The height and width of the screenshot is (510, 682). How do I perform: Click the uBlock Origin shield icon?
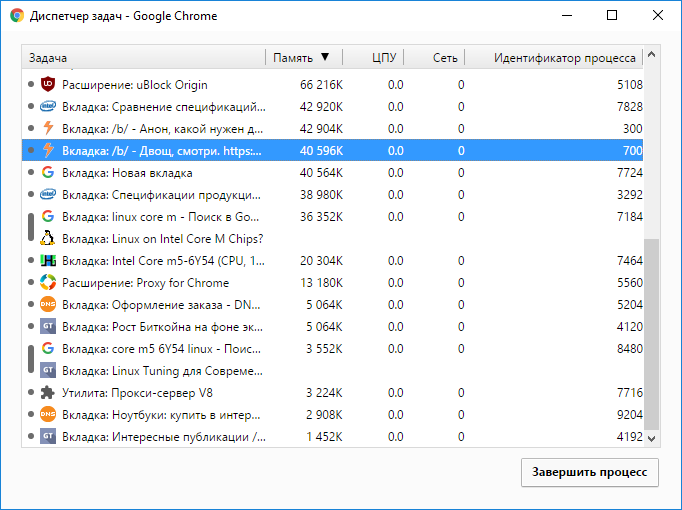click(x=48, y=84)
